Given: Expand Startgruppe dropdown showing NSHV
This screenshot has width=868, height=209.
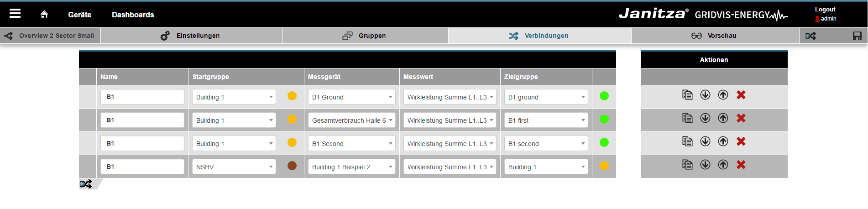Looking at the screenshot, I should 233,167.
